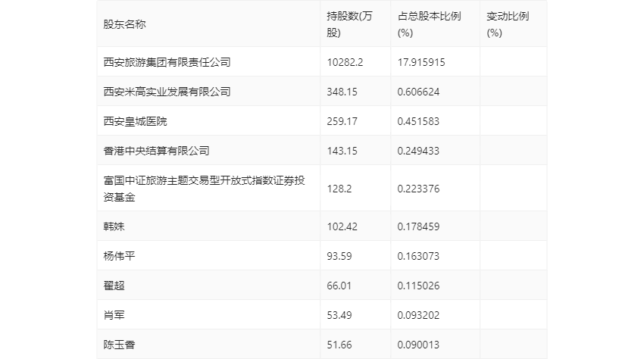Click the percentage 0.178459
This screenshot has height=359, width=644.
click(418, 226)
